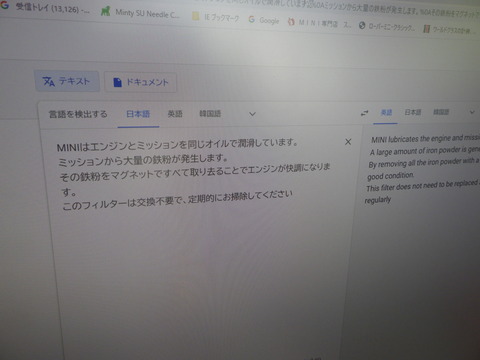Screen dimensions: 480x360
Task: Expand the target language list chevron
Action: (x=472, y=112)
